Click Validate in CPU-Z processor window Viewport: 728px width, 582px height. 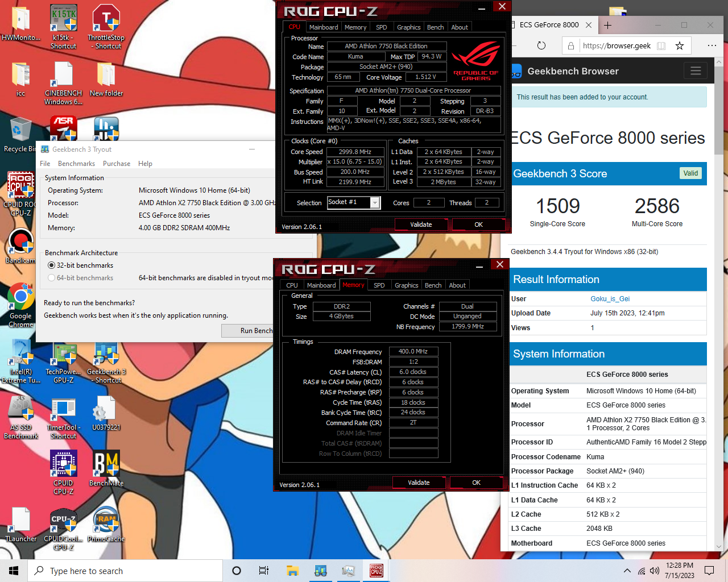(x=421, y=225)
